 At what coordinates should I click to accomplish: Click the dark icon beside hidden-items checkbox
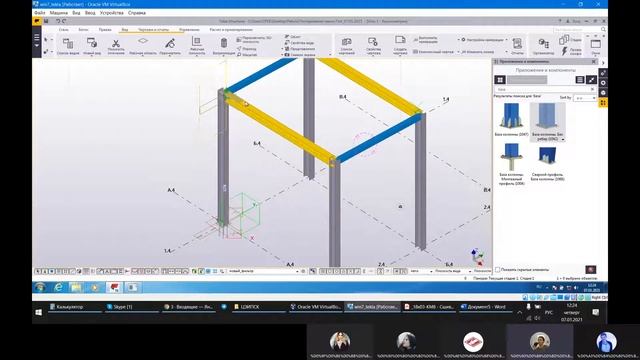coord(591,269)
